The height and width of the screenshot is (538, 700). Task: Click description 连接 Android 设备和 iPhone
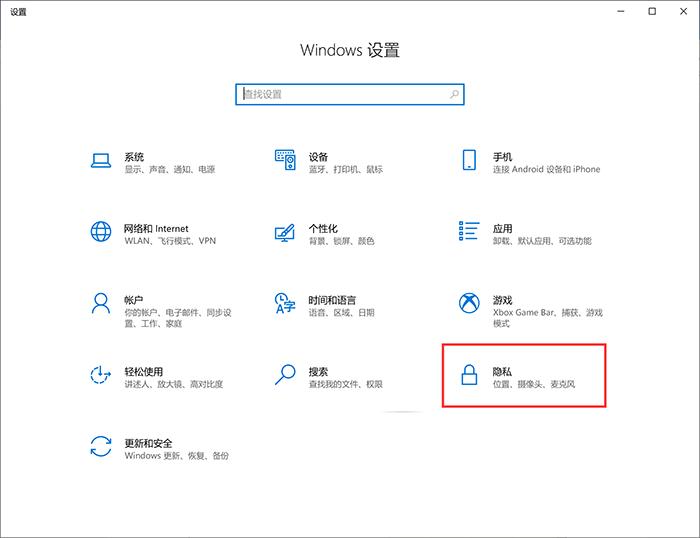point(546,169)
